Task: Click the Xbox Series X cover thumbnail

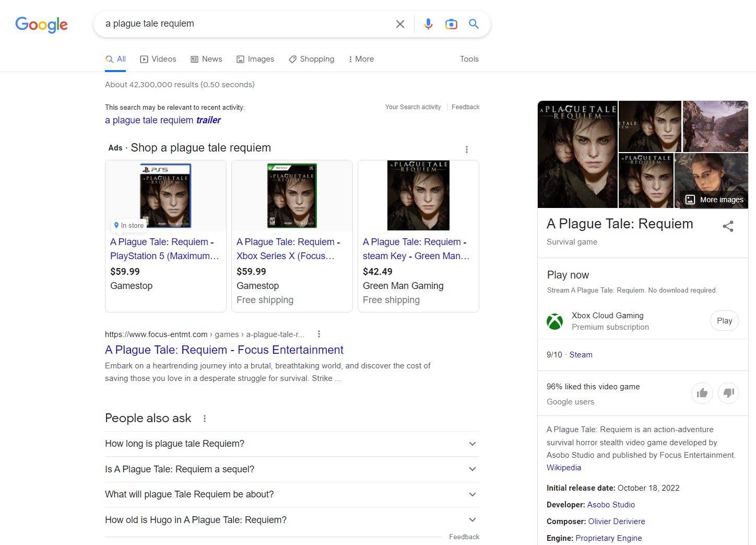Action: [292, 195]
